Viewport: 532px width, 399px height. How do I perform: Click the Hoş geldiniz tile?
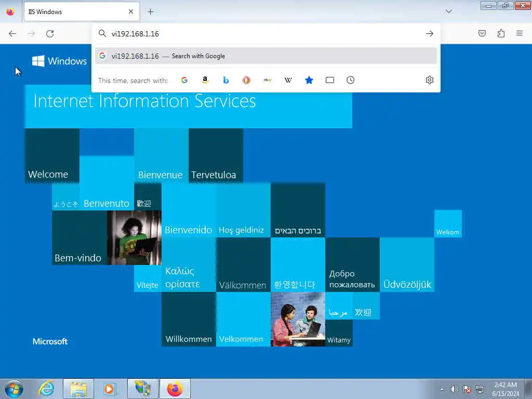click(x=243, y=210)
